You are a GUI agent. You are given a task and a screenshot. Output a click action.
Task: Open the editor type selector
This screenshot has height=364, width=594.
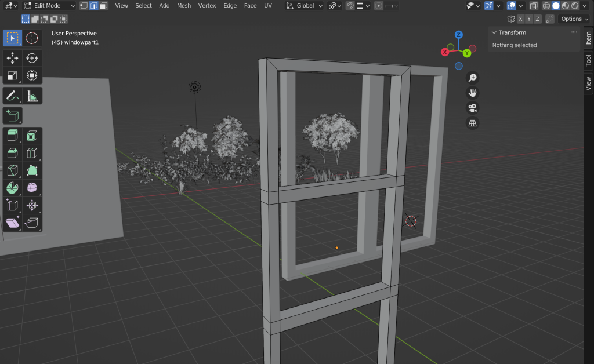10,6
